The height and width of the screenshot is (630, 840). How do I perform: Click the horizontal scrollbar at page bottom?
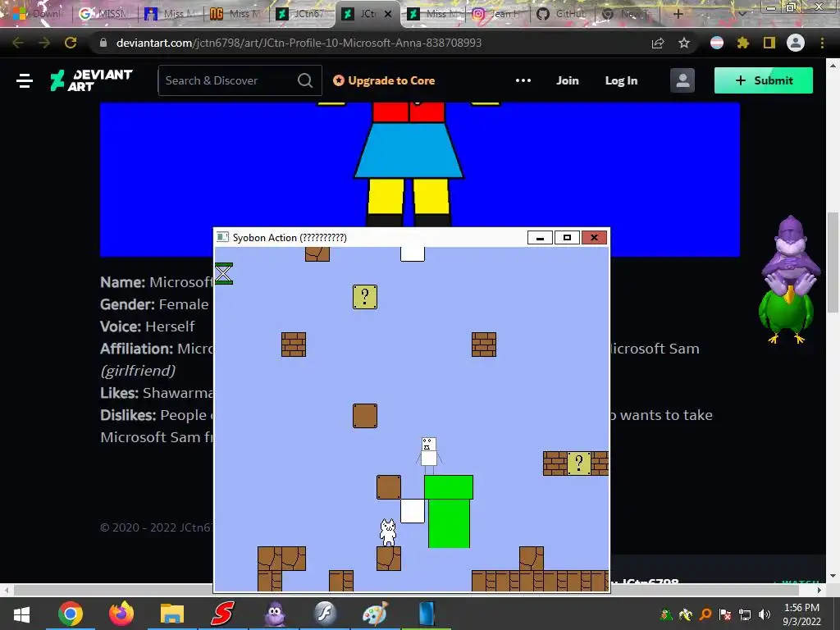(407, 590)
